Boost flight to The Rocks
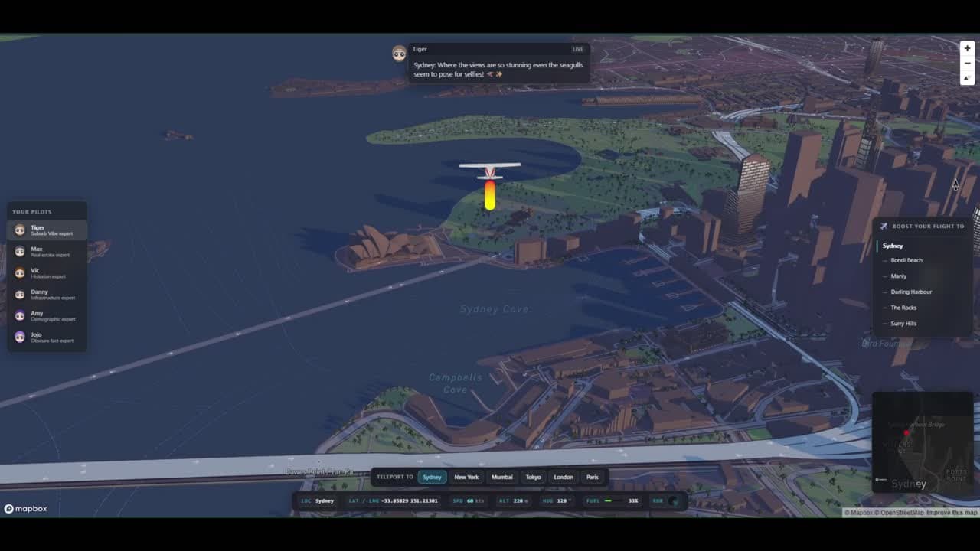The image size is (980, 551). pyautogui.click(x=923, y=308)
